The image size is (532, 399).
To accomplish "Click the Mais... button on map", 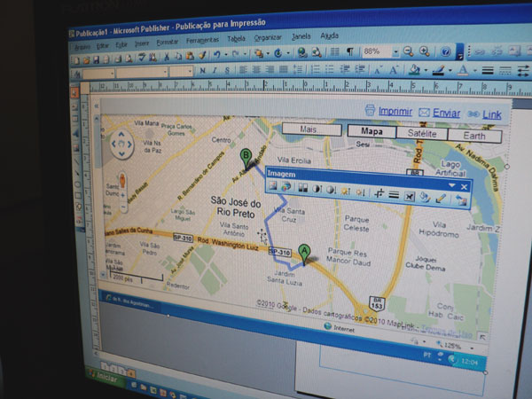I will (312, 129).
